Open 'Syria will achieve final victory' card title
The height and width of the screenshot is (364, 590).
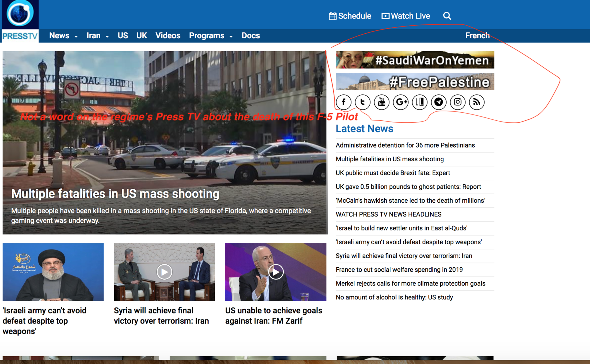point(161,316)
